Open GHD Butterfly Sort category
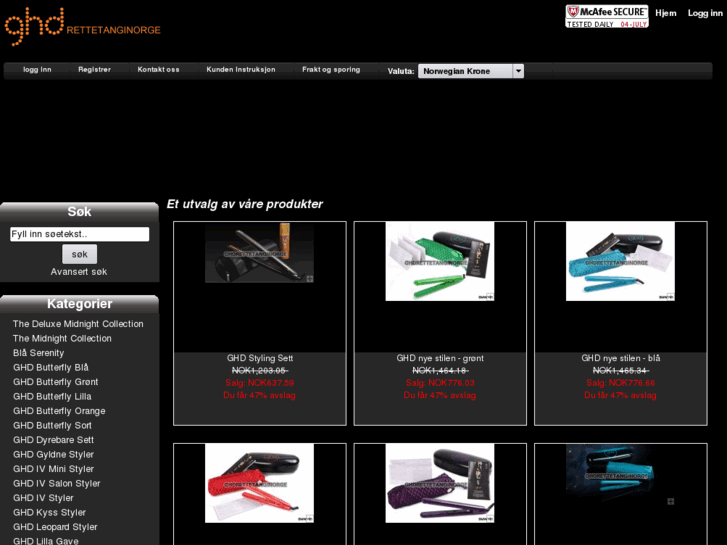 52,425
